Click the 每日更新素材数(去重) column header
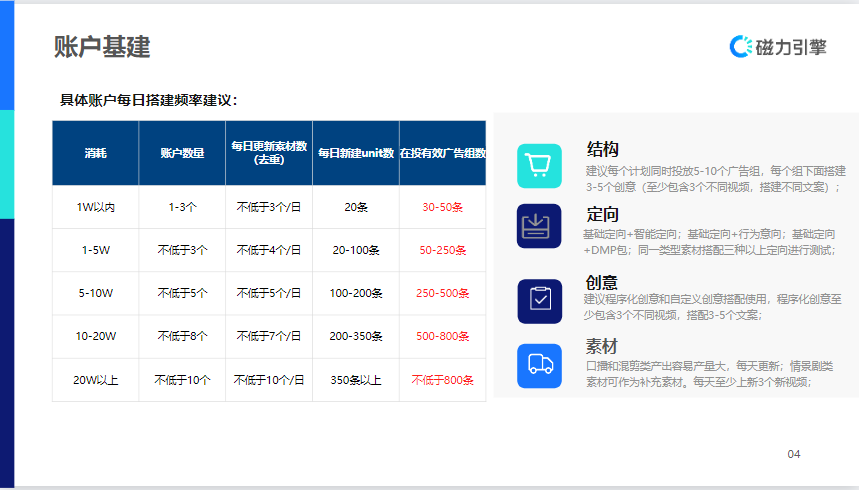 pyautogui.click(x=269, y=153)
